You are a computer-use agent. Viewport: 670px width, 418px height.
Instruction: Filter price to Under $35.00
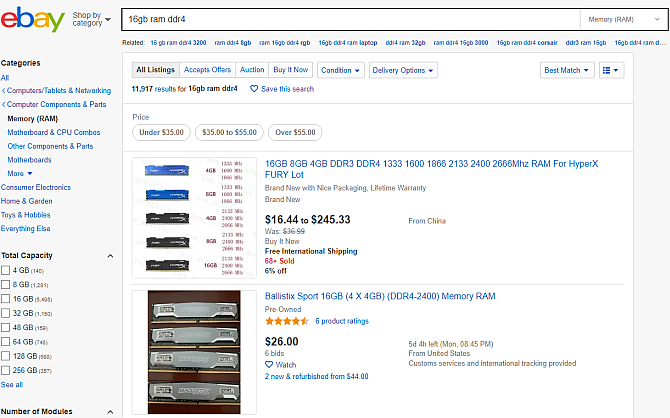click(162, 132)
